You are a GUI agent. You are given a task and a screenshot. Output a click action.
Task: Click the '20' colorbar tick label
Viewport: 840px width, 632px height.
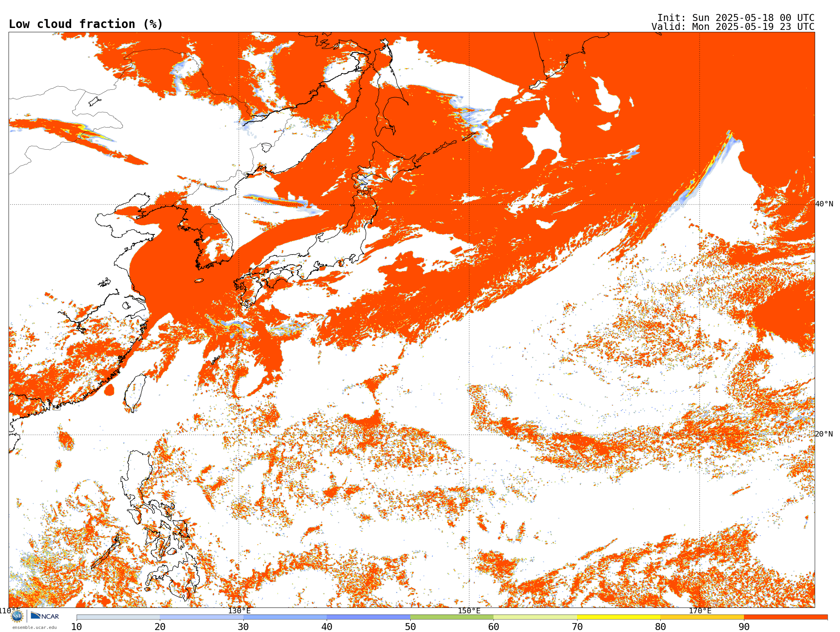click(x=160, y=627)
